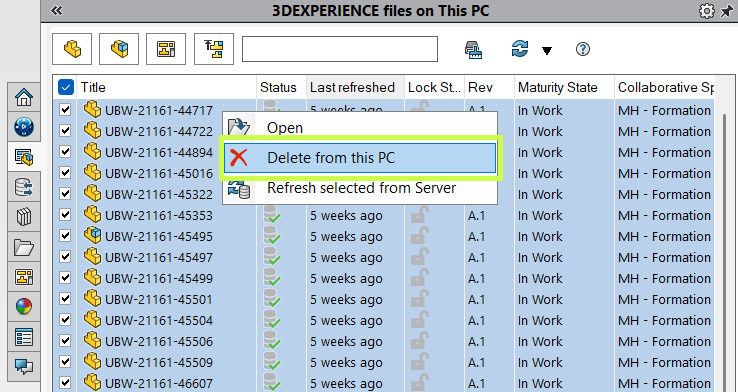Click the drawing filter toolbar icon
738x392 pixels.
tap(166, 49)
